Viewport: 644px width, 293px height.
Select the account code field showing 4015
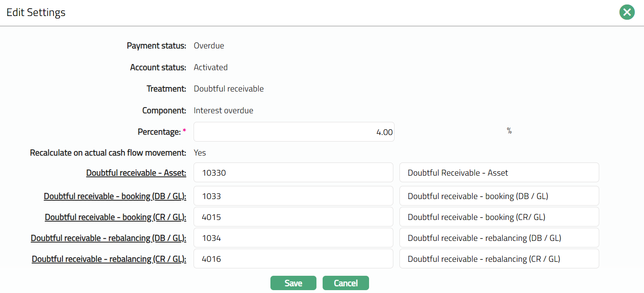click(x=293, y=217)
